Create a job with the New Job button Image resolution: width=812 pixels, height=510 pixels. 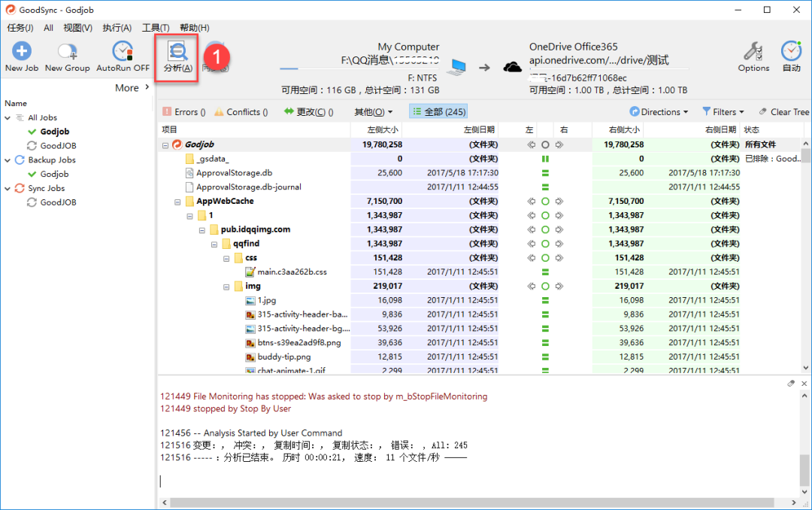click(x=21, y=57)
